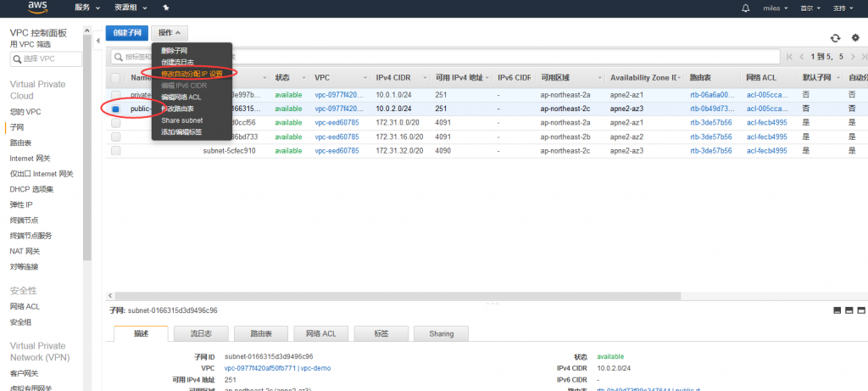The image size is (868, 391).
Task: Click the pin shortcut icon in top bar
Action: [x=166, y=8]
